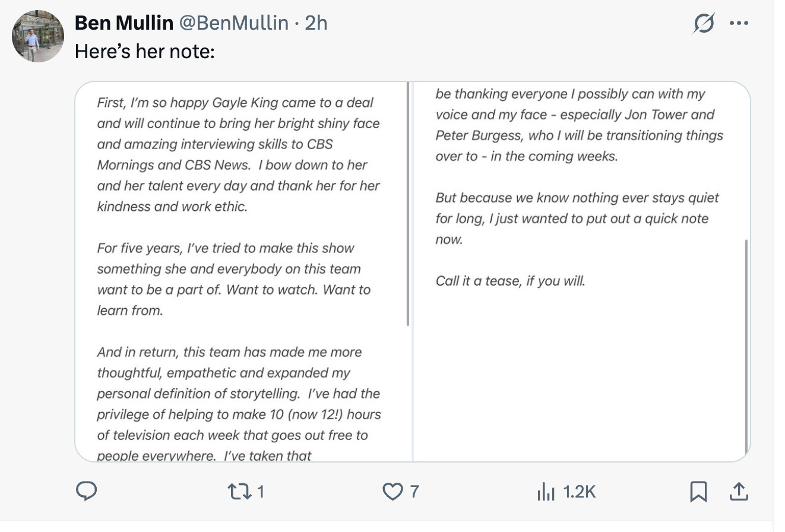Click the like count number 7
Screen dimensions: 785x532
[x=414, y=492]
